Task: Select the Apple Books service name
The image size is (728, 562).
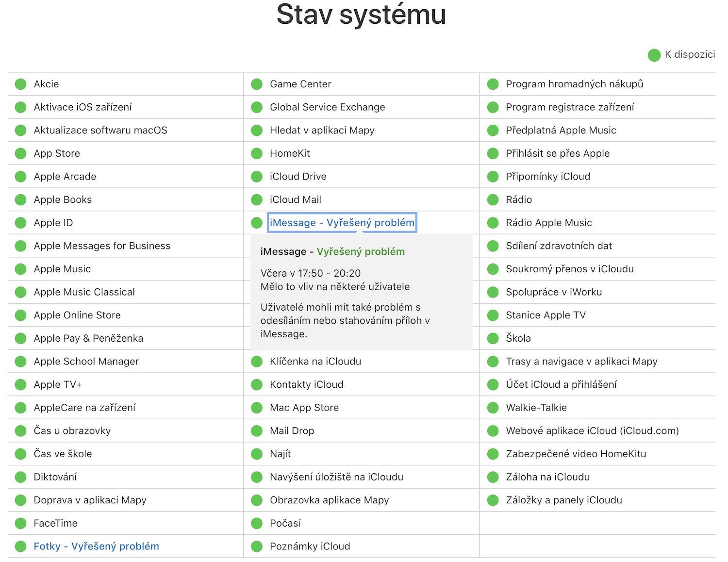Action: [x=63, y=199]
